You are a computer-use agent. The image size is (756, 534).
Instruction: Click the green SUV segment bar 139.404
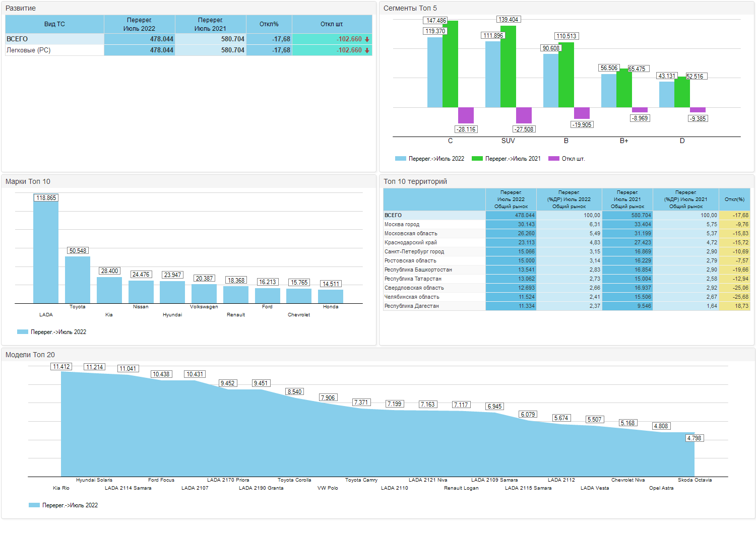509,66
